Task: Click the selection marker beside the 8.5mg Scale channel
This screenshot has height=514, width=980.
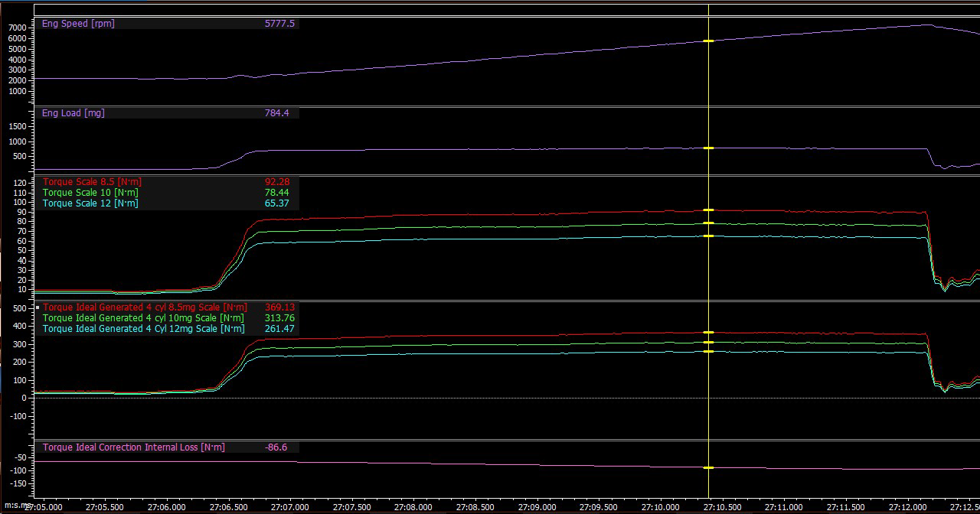Action: click(37, 307)
